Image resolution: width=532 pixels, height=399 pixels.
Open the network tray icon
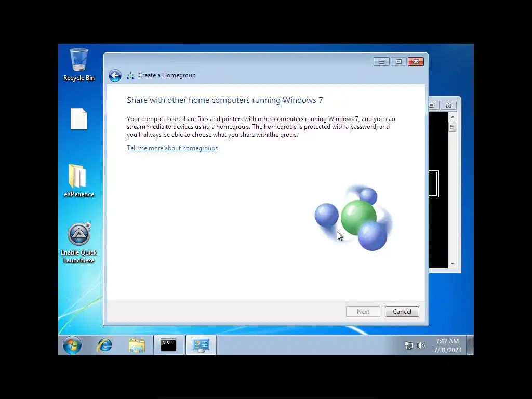(x=408, y=345)
